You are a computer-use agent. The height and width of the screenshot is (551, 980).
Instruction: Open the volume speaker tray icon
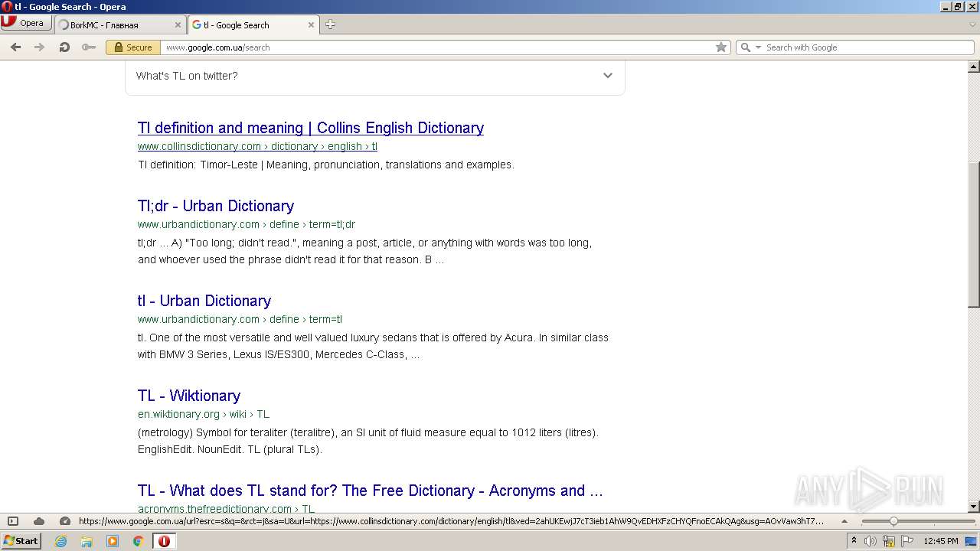coord(871,541)
